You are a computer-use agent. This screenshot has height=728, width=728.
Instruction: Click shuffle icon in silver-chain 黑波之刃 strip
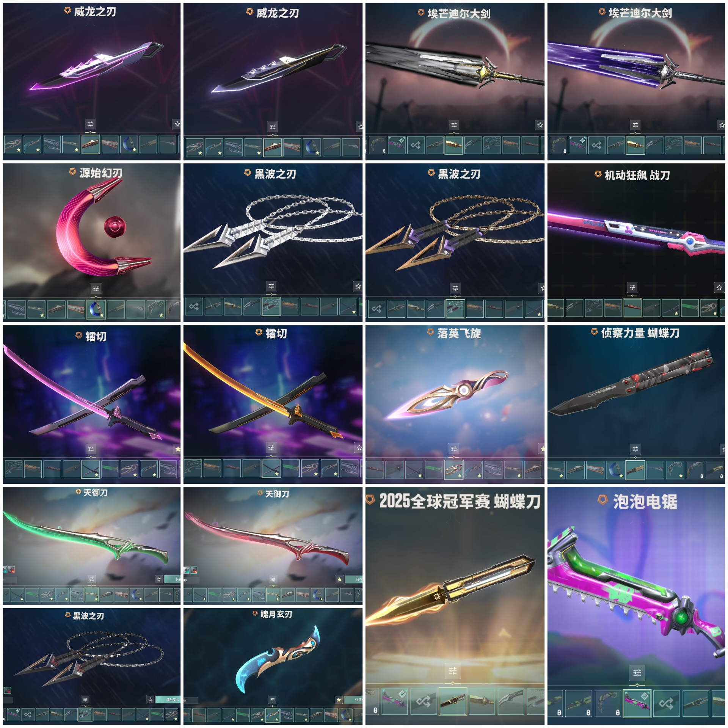tap(194, 307)
